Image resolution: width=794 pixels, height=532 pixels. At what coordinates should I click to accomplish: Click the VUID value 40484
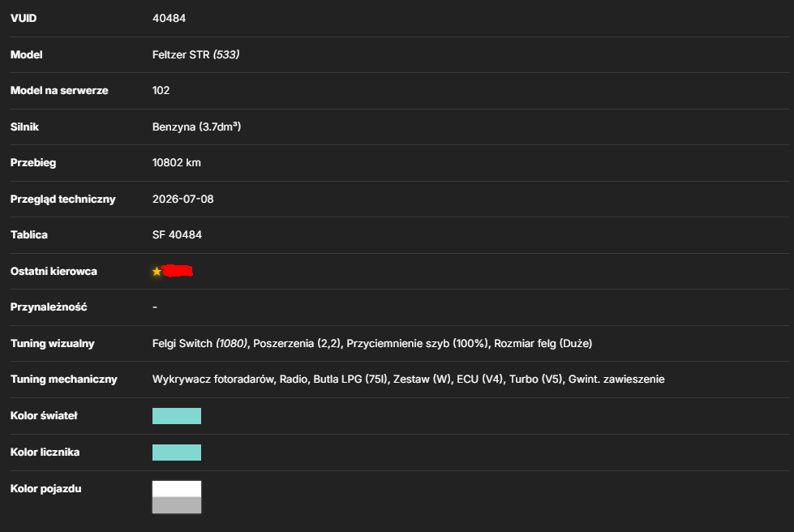tap(170, 18)
